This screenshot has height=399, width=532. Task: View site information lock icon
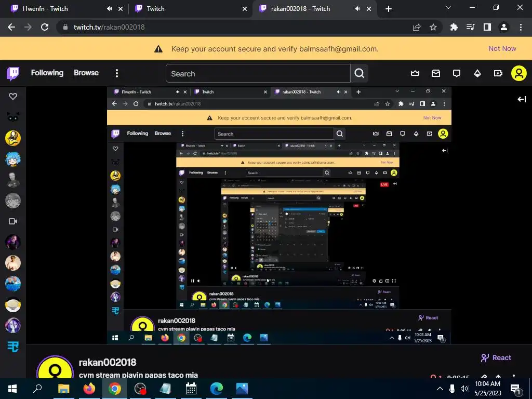[x=65, y=27]
